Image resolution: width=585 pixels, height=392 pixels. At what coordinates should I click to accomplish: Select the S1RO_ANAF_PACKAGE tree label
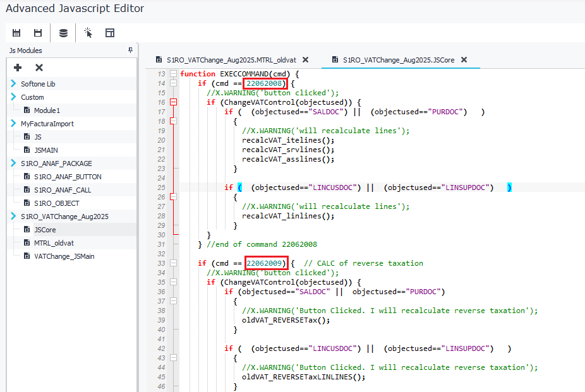[56, 163]
